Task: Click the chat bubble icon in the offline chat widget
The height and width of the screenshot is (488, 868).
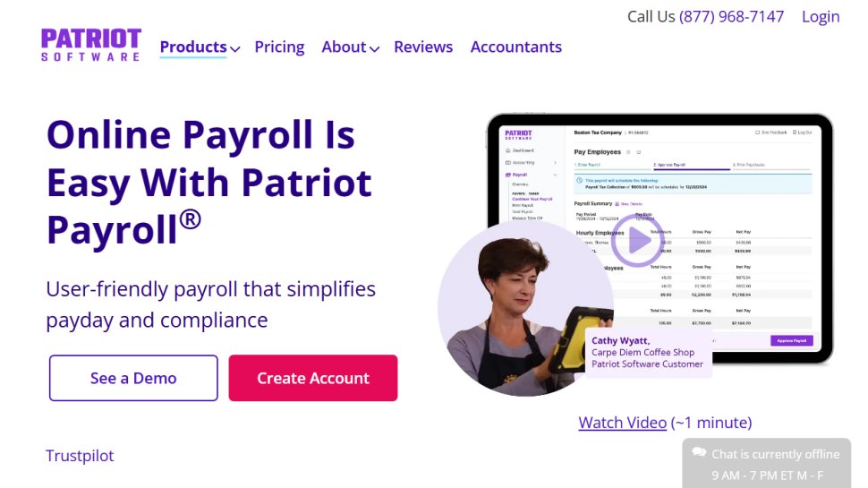Action: [x=699, y=452]
